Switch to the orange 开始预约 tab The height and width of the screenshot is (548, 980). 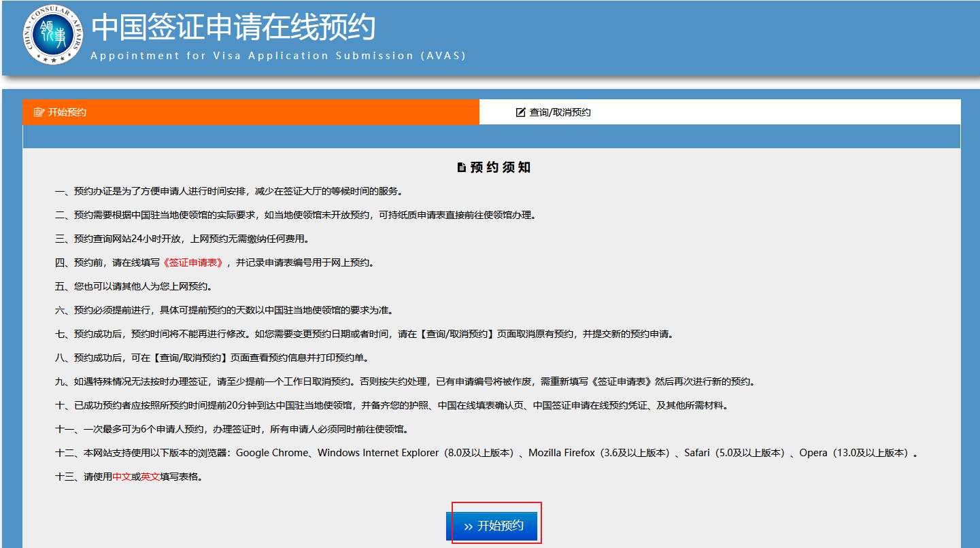250,112
